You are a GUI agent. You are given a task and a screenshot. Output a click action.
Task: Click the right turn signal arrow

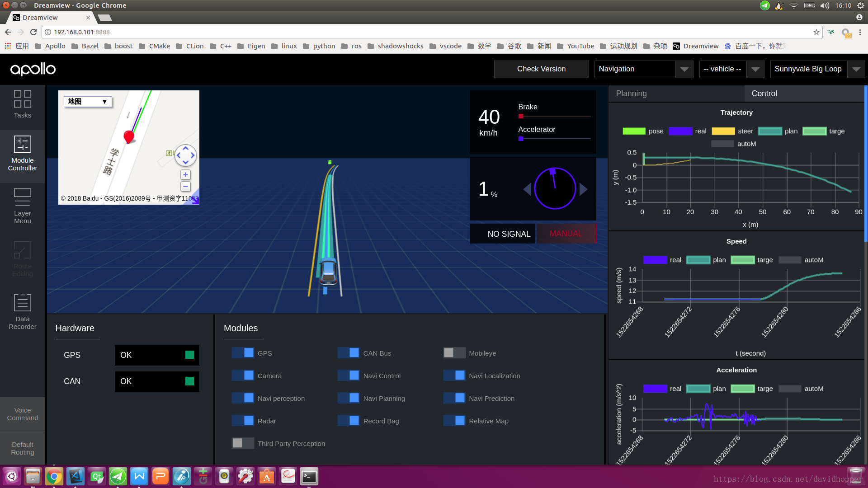pyautogui.click(x=583, y=189)
